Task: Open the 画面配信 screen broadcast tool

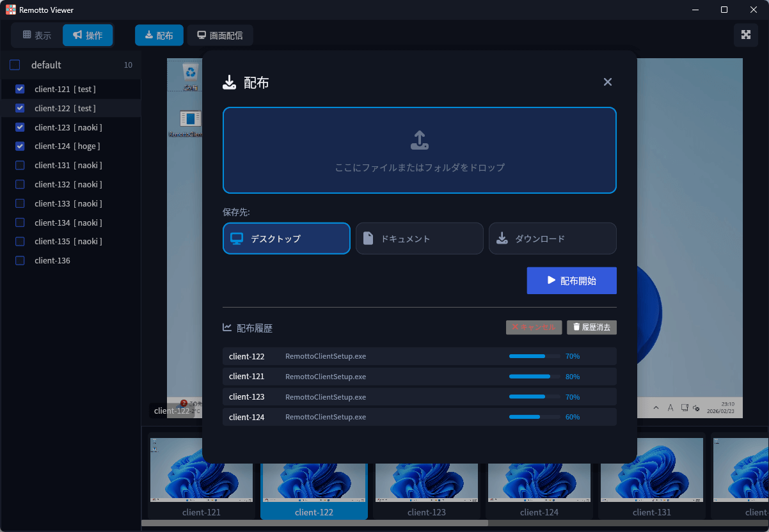Action: coord(219,35)
